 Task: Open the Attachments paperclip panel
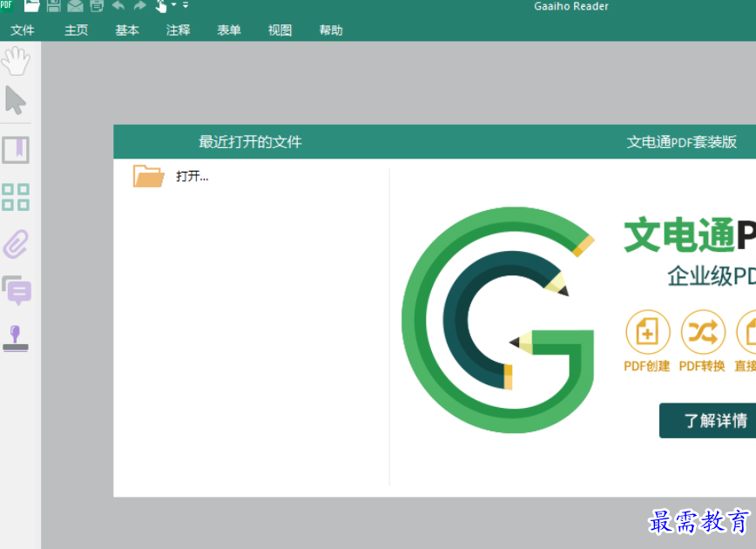point(16,244)
